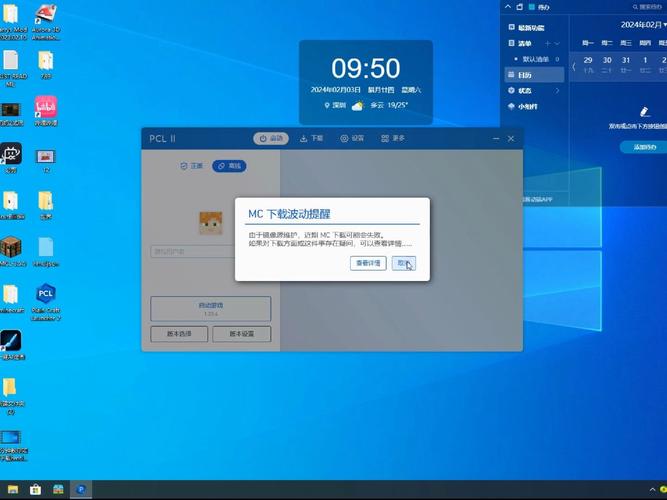This screenshot has height=500, width=667.
Task: Open the PCL launcher desktop shortcut
Action: [45, 295]
